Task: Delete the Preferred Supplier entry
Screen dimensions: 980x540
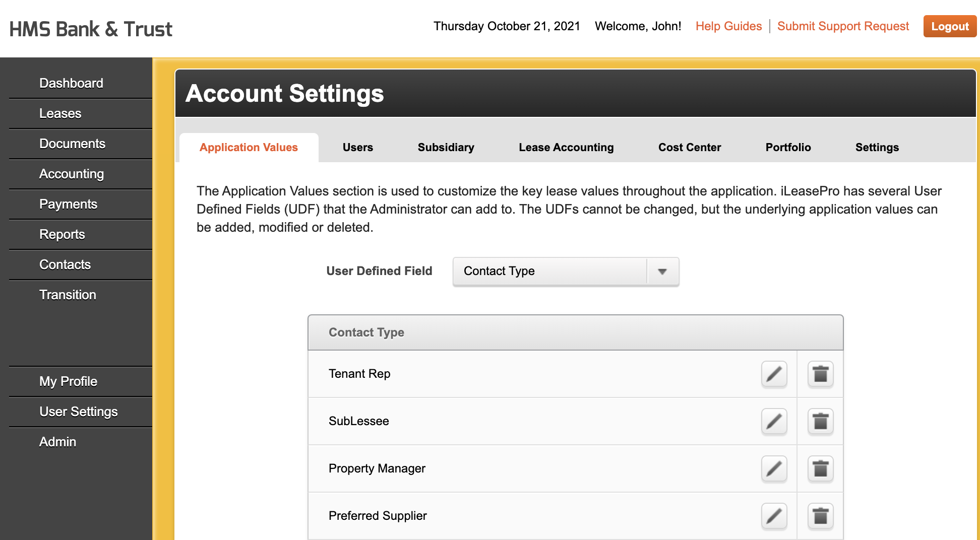Action: (x=820, y=516)
